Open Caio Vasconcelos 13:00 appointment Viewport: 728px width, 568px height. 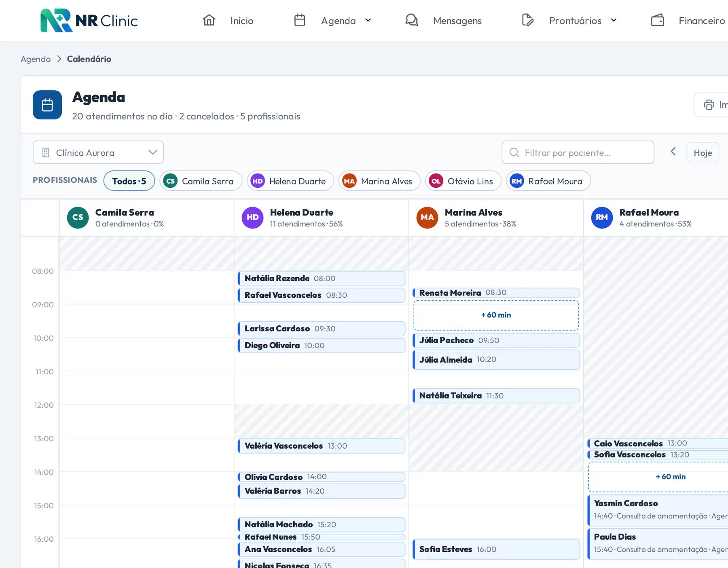(x=658, y=443)
